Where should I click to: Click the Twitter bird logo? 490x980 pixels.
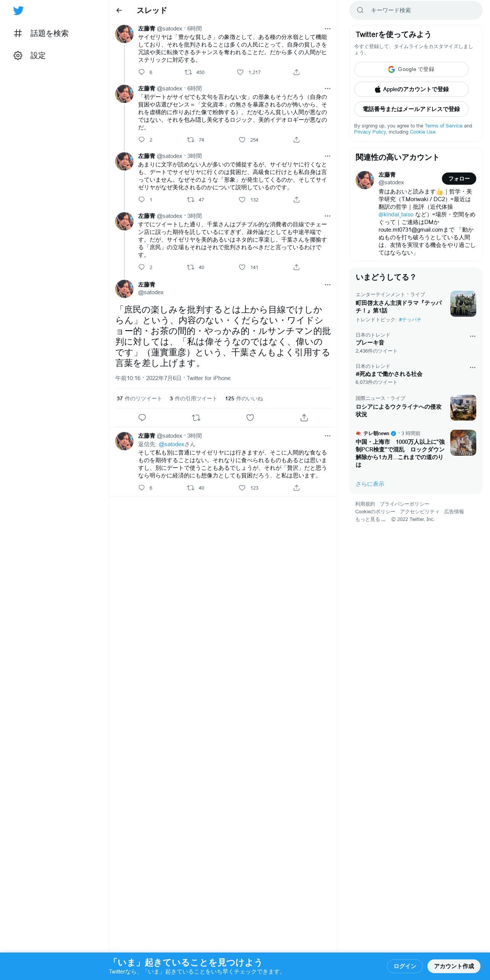(x=18, y=11)
